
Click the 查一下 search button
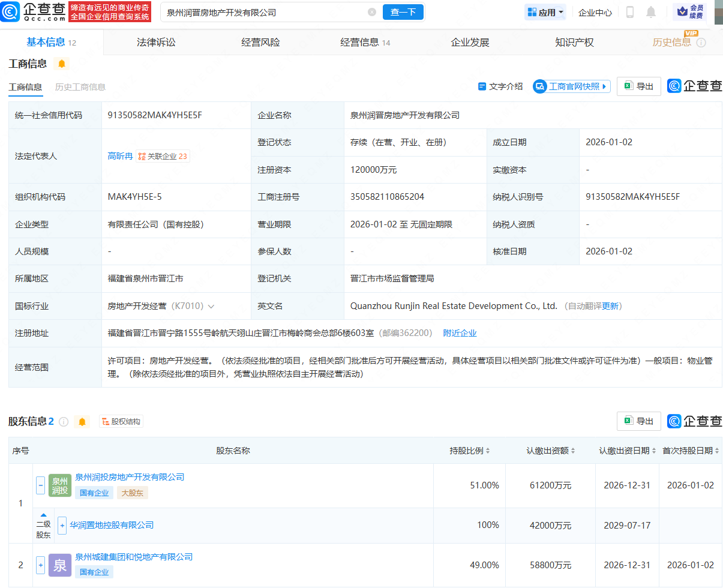click(x=403, y=11)
